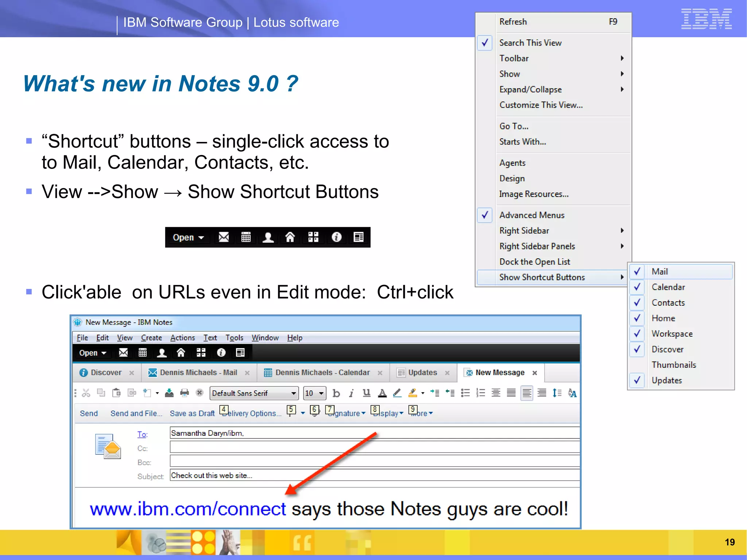Click Contacts person icon on standalone shortcut bar
Viewport: 747px width, 560px height.
(268, 237)
